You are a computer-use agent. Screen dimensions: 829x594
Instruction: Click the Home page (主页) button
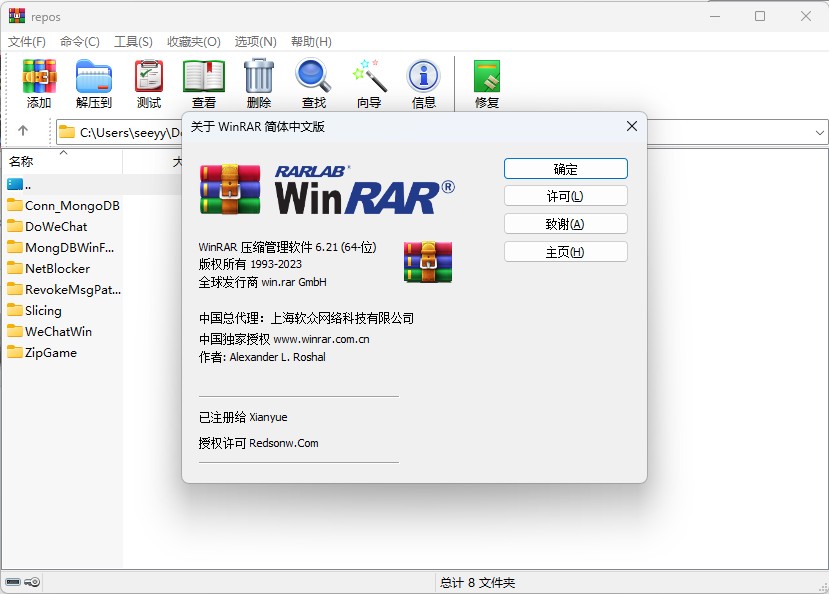click(566, 252)
